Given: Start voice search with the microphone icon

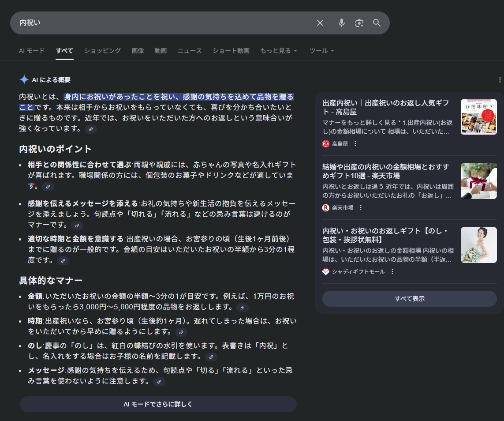Looking at the screenshot, I should [x=342, y=23].
